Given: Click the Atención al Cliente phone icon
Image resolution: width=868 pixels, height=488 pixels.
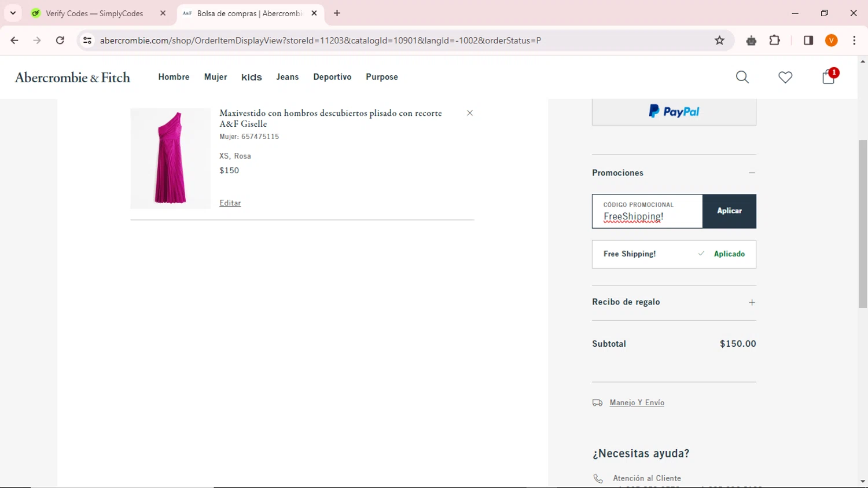Looking at the screenshot, I should pyautogui.click(x=598, y=479).
